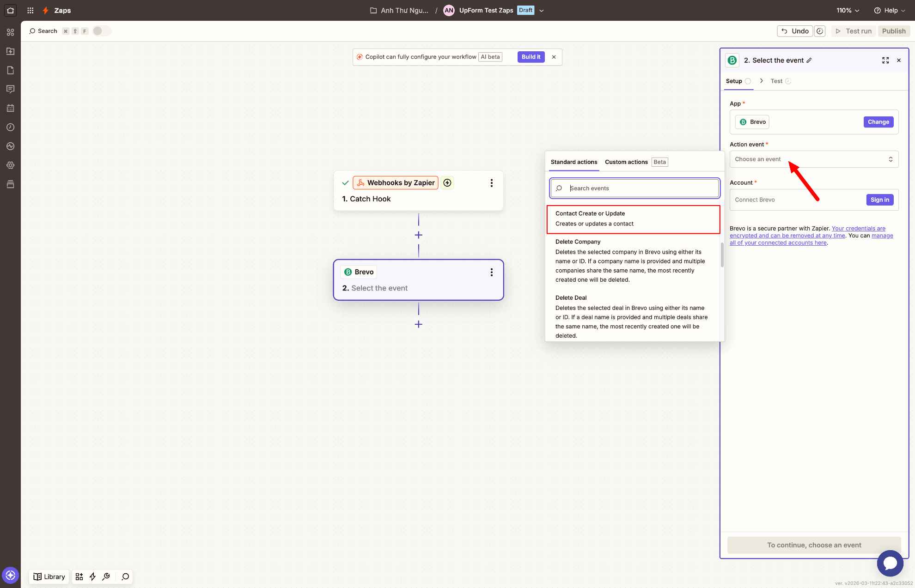915x588 pixels.
Task: Click the version history icon beside Undo
Action: tap(820, 31)
